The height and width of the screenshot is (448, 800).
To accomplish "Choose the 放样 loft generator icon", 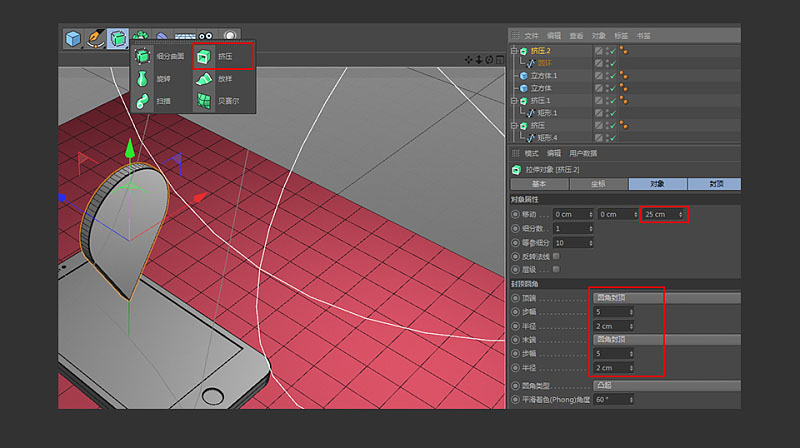I will point(204,79).
